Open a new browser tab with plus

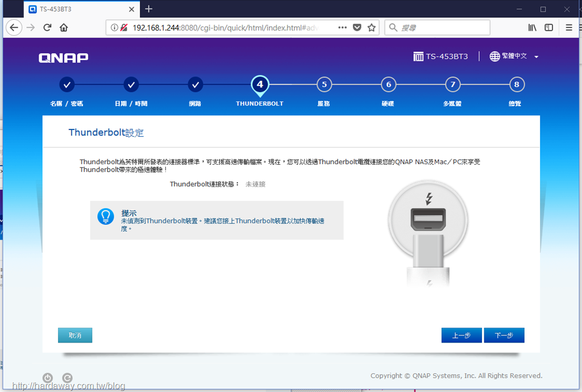(x=149, y=9)
